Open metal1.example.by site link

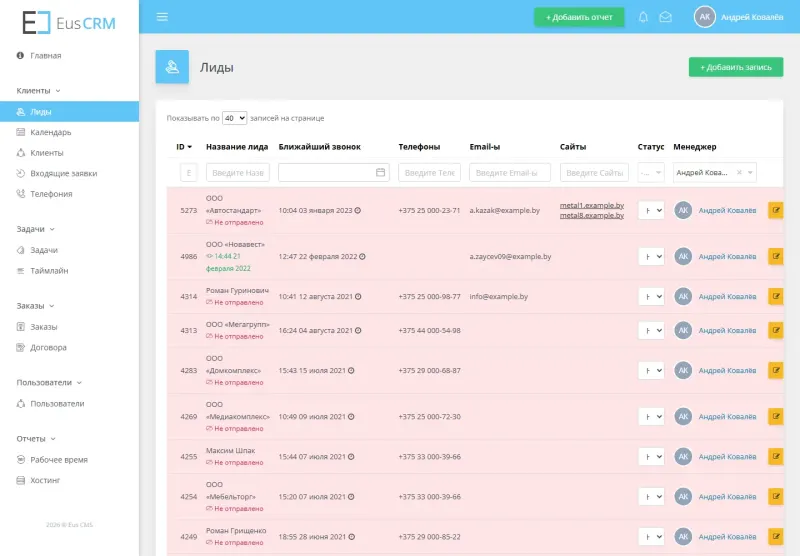(x=592, y=205)
